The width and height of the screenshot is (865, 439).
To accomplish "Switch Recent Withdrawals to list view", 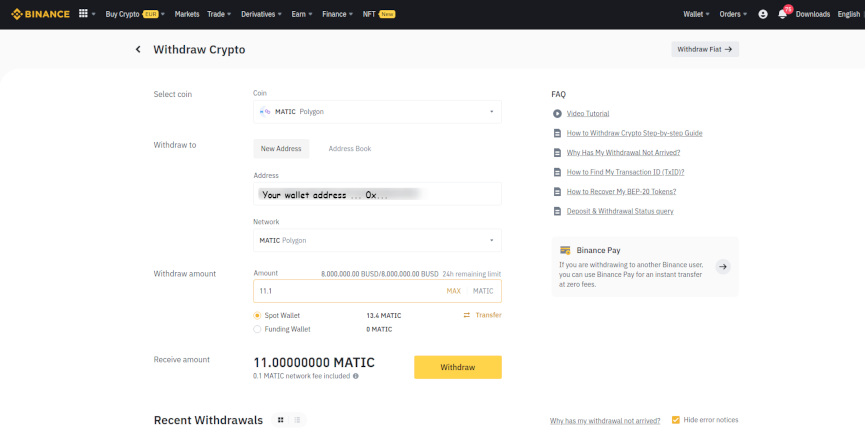I will tap(297, 420).
